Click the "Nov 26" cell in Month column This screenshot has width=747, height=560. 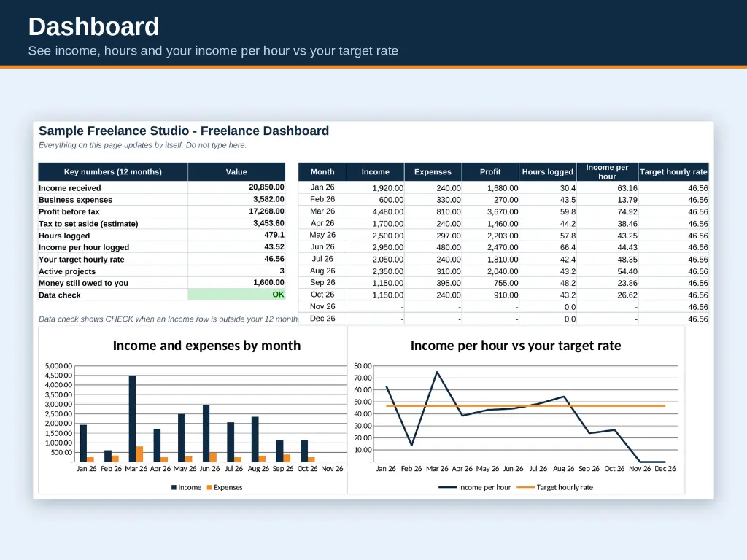click(x=322, y=307)
